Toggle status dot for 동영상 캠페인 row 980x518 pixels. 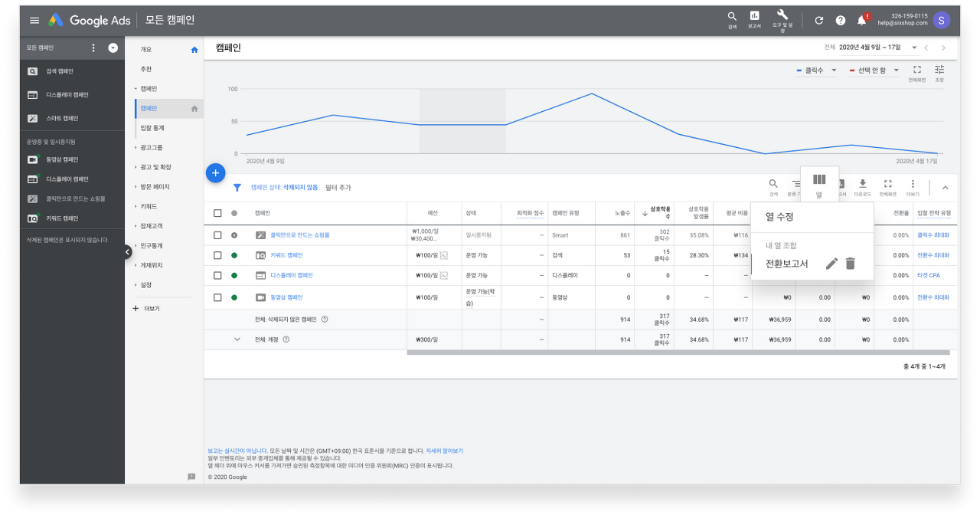coord(234,297)
